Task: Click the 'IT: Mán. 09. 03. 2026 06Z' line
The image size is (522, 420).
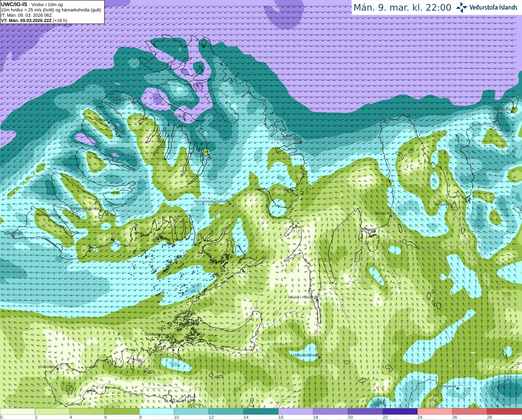Action: [x=26, y=15]
